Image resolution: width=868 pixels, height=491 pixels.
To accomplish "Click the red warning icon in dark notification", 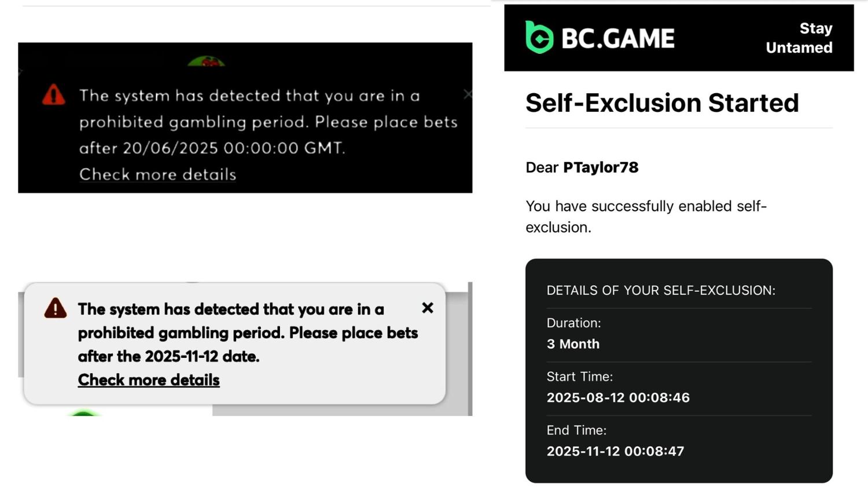I will tap(54, 95).
